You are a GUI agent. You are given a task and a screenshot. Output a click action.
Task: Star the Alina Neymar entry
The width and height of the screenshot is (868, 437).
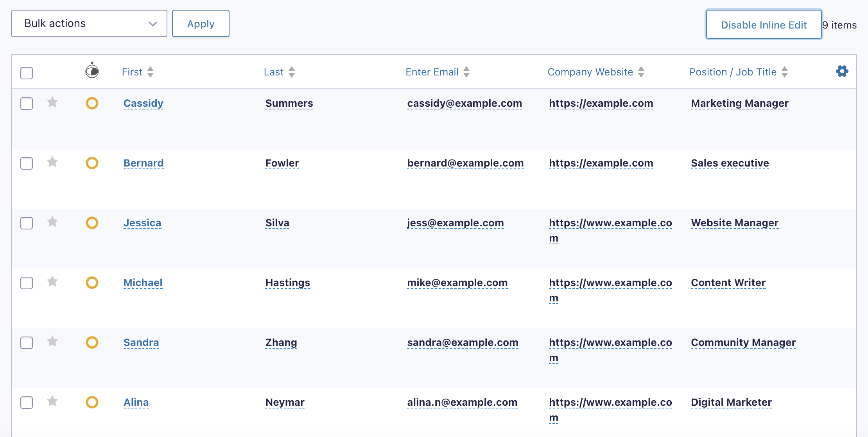point(52,401)
